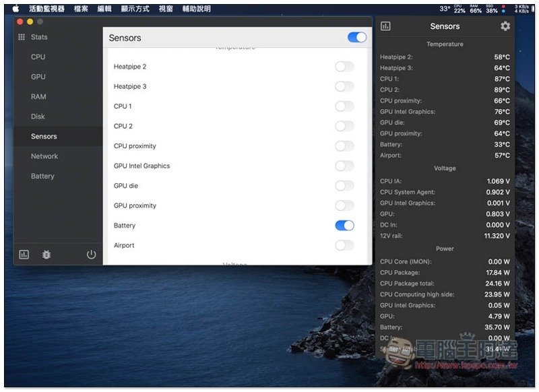539x392 pixels.
Task: Open the settings gear in Sensors popup
Action: (505, 26)
